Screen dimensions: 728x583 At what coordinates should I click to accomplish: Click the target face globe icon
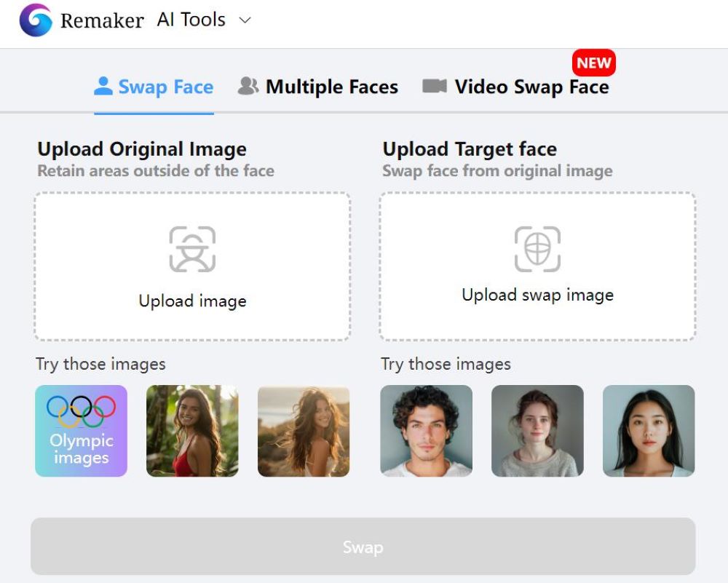(537, 249)
